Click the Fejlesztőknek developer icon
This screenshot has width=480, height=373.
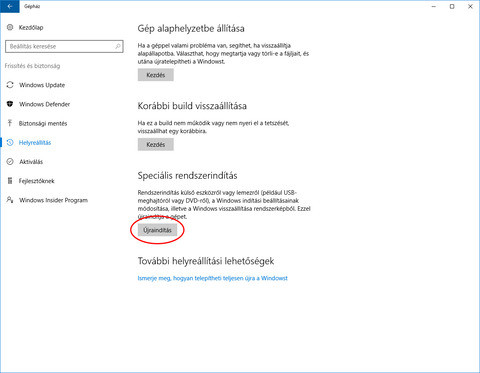[10, 181]
